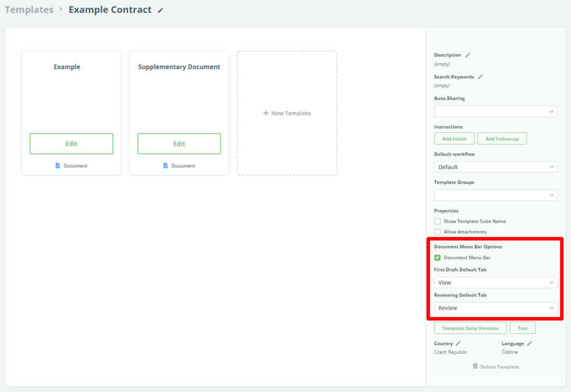Edit the Description with pencil icon

pos(467,55)
